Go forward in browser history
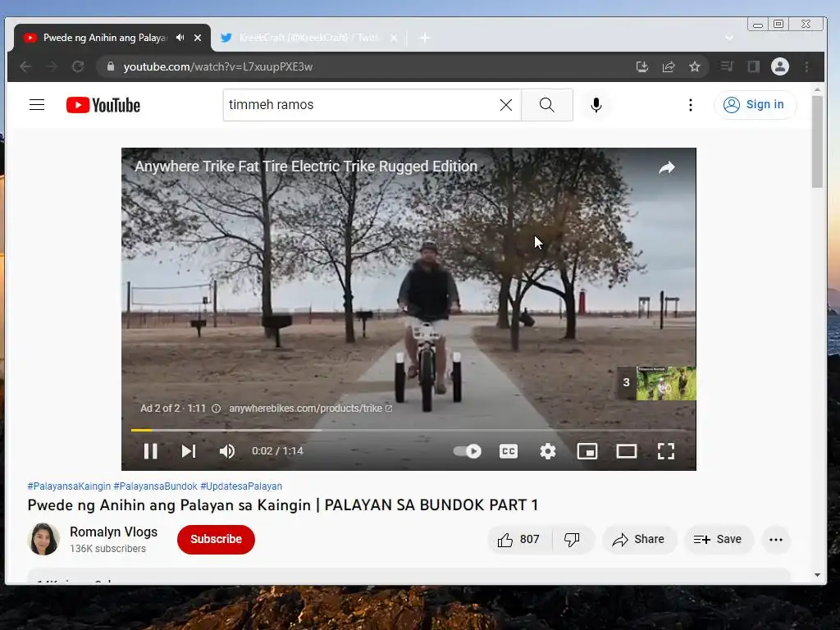The height and width of the screenshot is (630, 840). point(52,66)
